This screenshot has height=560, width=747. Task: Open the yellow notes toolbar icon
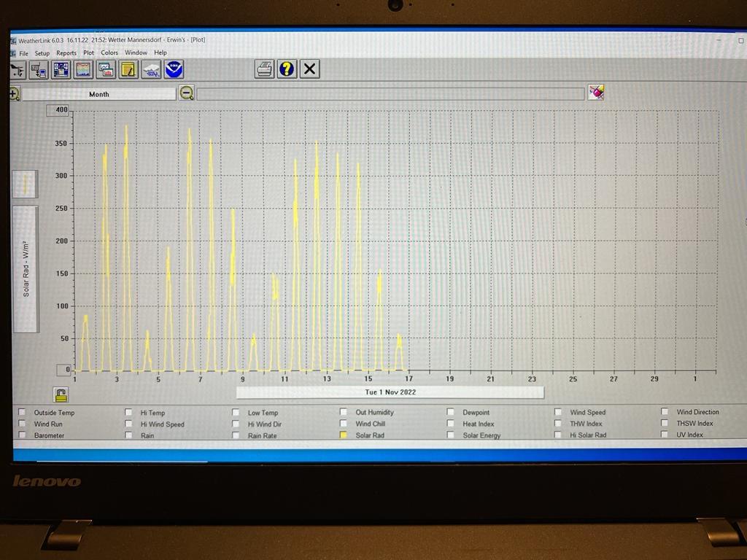(x=128, y=69)
